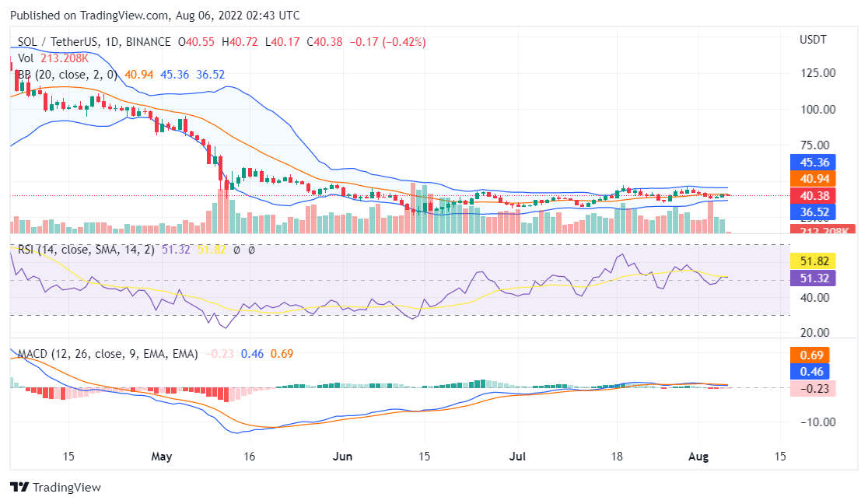Image resolution: width=868 pixels, height=504 pixels.
Task: Click the Aug label on the time axis
Action: click(698, 456)
